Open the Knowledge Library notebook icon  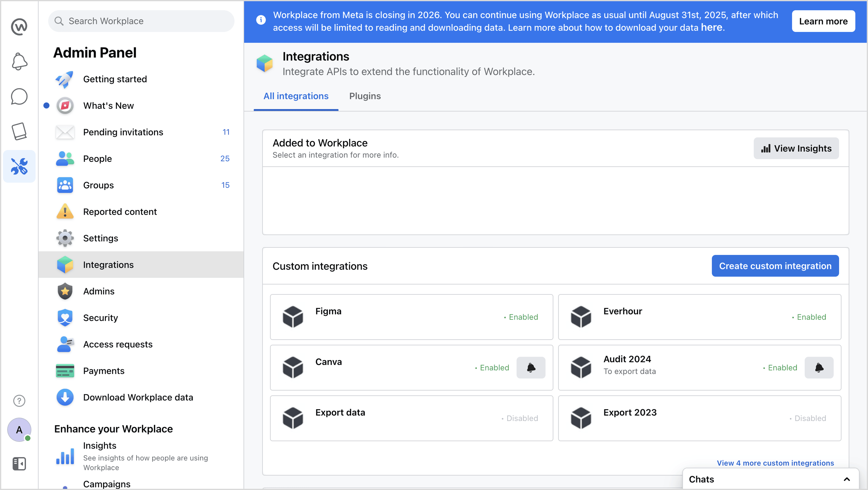(19, 131)
